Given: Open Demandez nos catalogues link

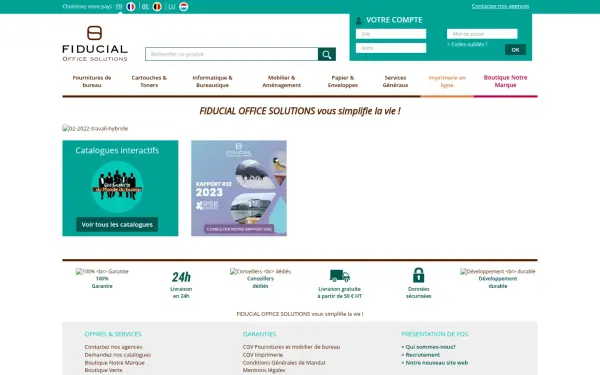Looking at the screenshot, I should (117, 355).
